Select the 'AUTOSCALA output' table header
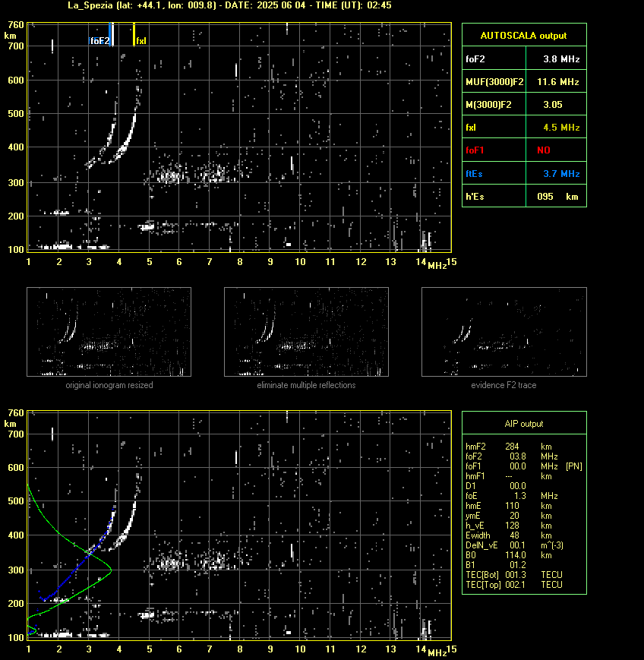The height and width of the screenshot is (660, 644). pos(524,35)
